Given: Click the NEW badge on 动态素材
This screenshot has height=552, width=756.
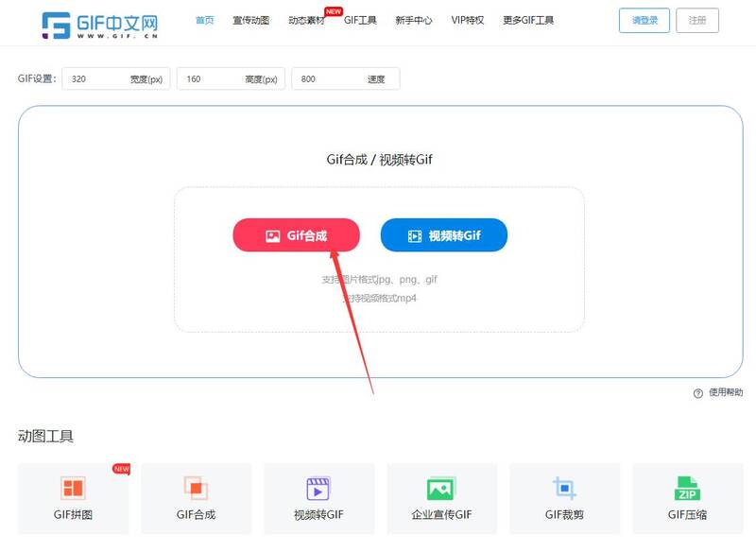Looking at the screenshot, I should point(334,11).
